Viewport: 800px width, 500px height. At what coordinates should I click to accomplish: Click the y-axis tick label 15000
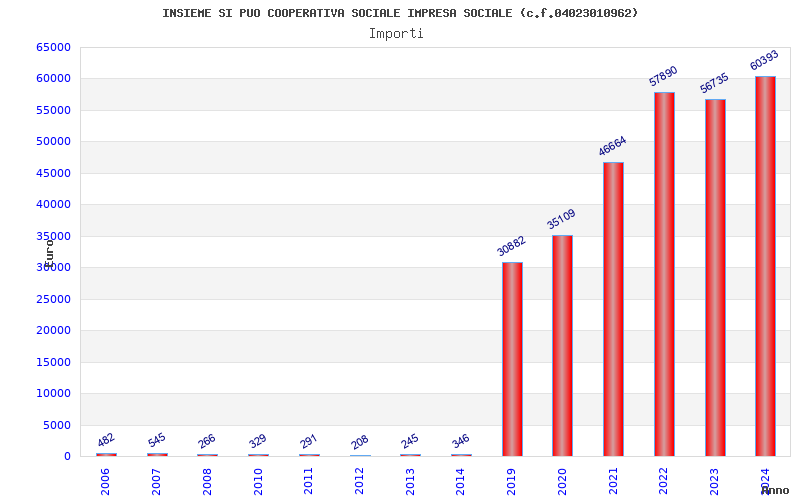point(54,362)
